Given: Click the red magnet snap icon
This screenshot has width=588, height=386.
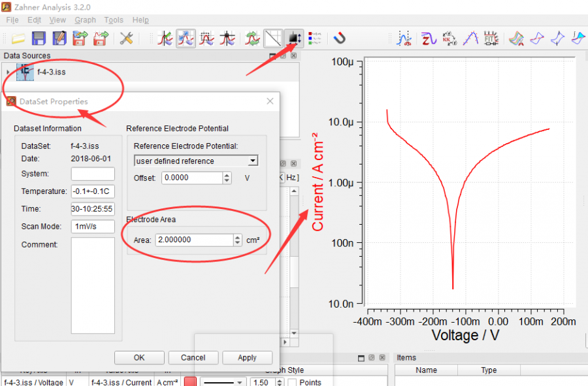Looking at the screenshot, I should (339, 38).
